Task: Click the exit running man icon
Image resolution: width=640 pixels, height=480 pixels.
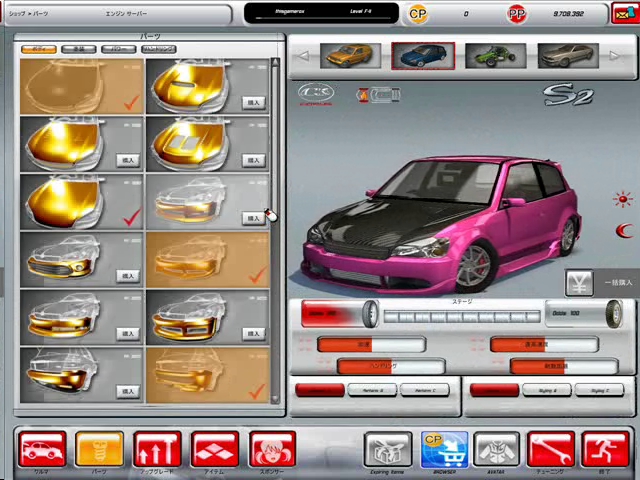Action: coord(604,450)
